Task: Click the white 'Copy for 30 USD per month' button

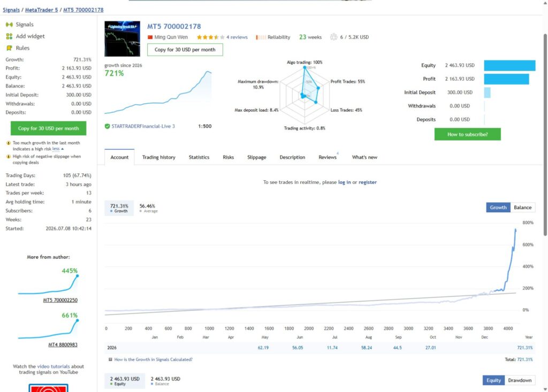Action: click(x=185, y=50)
